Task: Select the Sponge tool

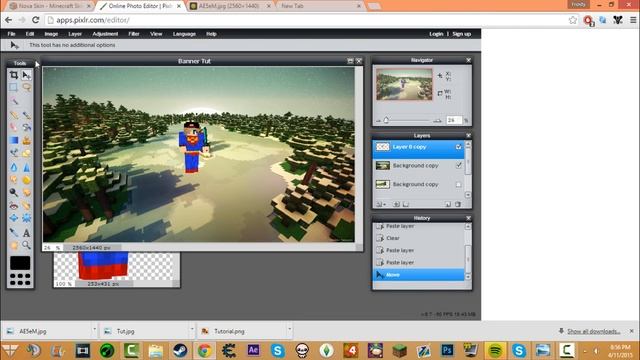Action: click(27, 180)
